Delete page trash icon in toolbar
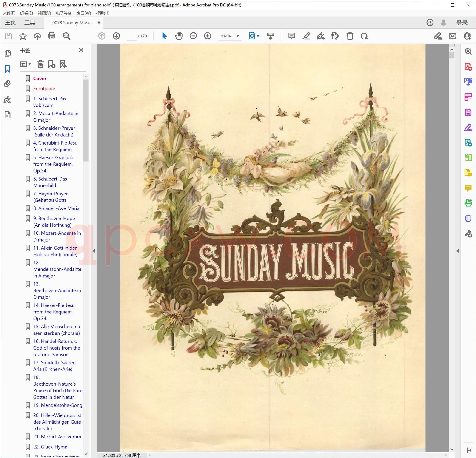 350,36
